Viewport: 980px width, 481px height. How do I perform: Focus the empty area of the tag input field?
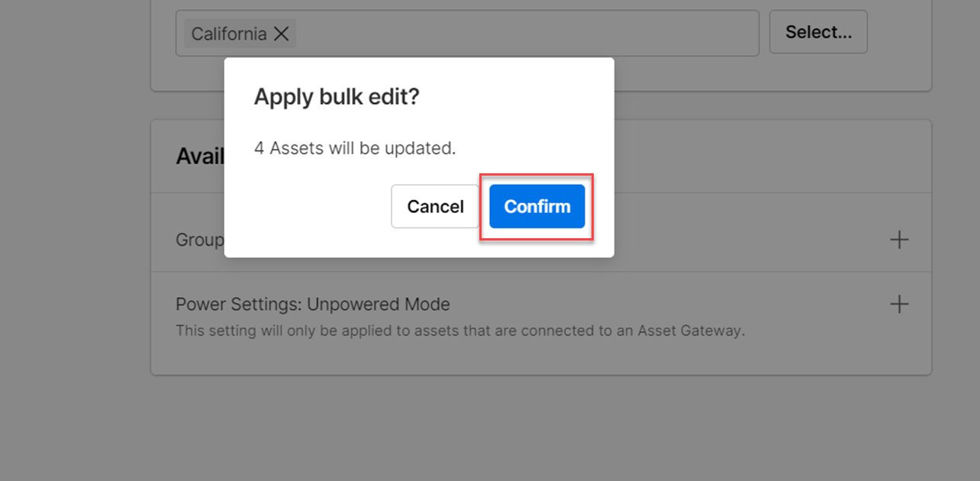pyautogui.click(x=527, y=34)
